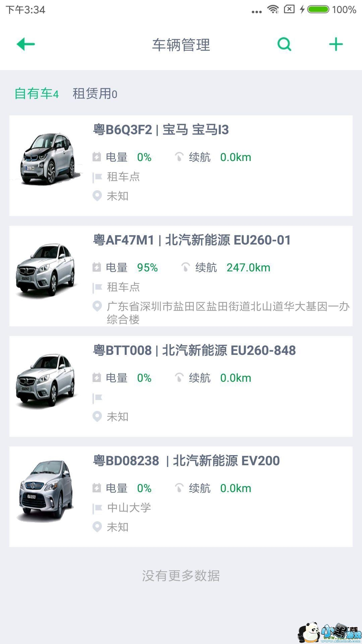This screenshot has width=362, height=644.
Task: Tap the green back arrow
Action: pos(26,44)
